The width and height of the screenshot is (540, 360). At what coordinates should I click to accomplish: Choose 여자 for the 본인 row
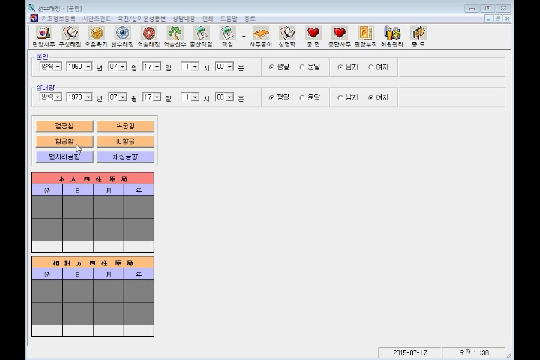(378, 67)
